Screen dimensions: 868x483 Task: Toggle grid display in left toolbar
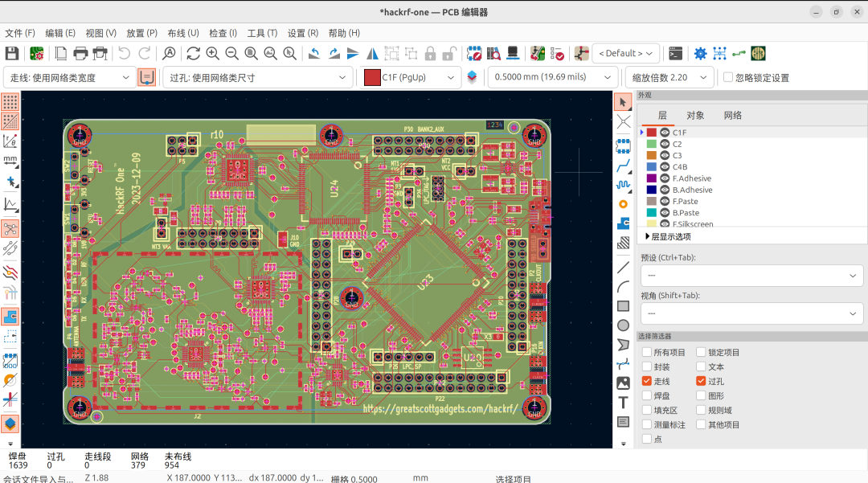click(10, 102)
